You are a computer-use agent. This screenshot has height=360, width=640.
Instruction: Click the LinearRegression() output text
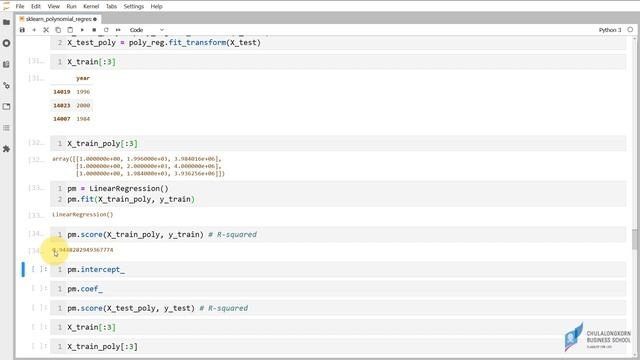82,214
